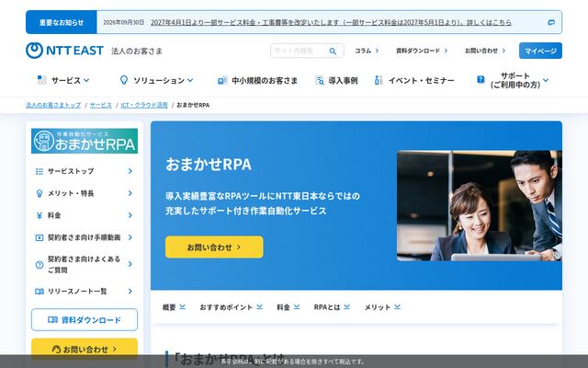Go to 法人のお客さまトップ breadcrumb
Screen dimensions: 588x368
point(53,105)
